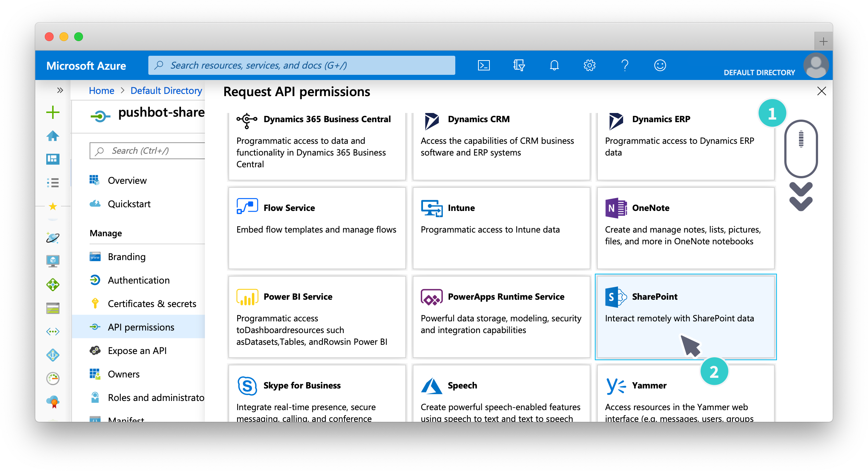The image size is (868, 471).
Task: Choose the SharePoint API card
Action: click(686, 317)
